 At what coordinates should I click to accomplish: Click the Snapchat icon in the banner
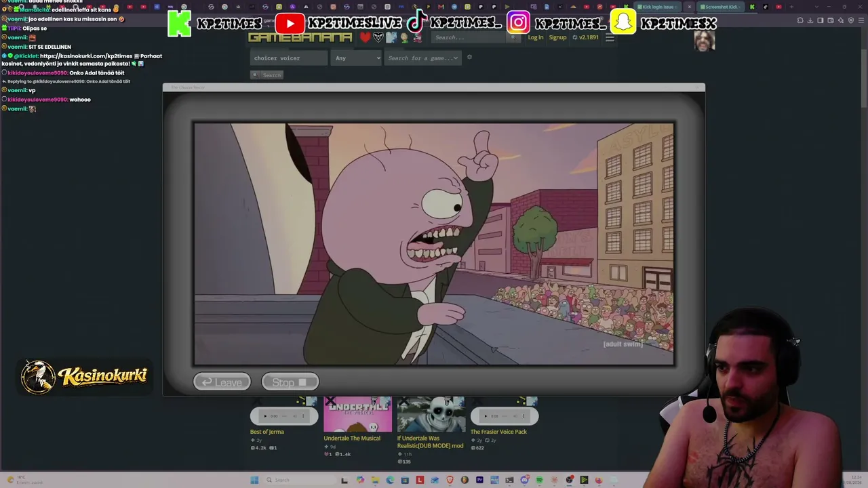click(x=623, y=22)
